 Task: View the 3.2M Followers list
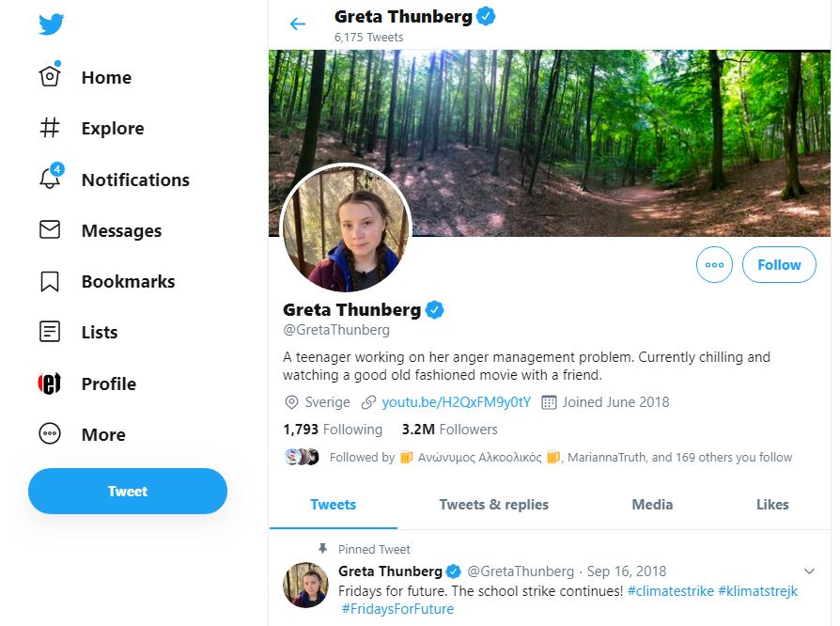[x=449, y=430]
